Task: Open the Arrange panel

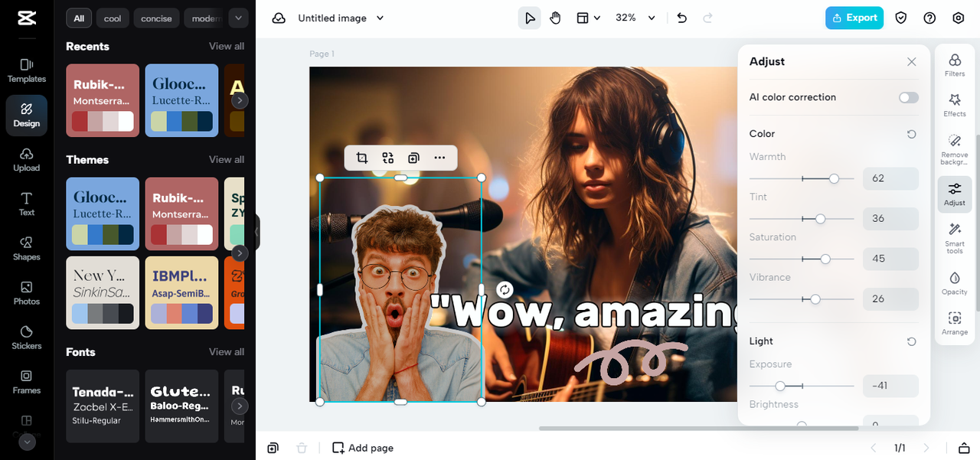Action: click(x=955, y=323)
